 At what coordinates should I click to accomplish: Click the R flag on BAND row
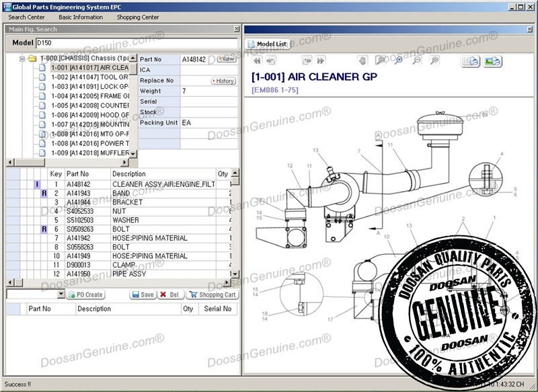pos(44,193)
